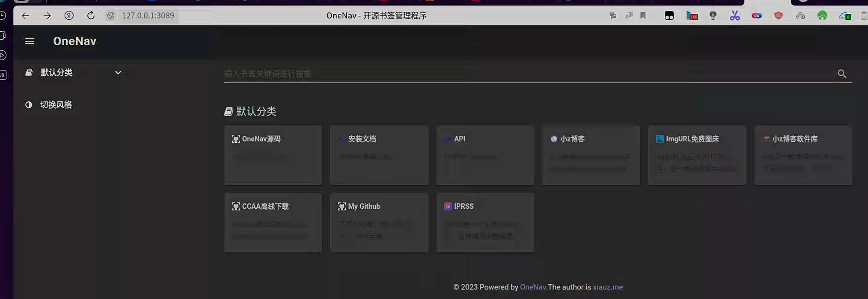
Task: Open the ImgURL免费图床 bookmark card
Action: [697, 155]
